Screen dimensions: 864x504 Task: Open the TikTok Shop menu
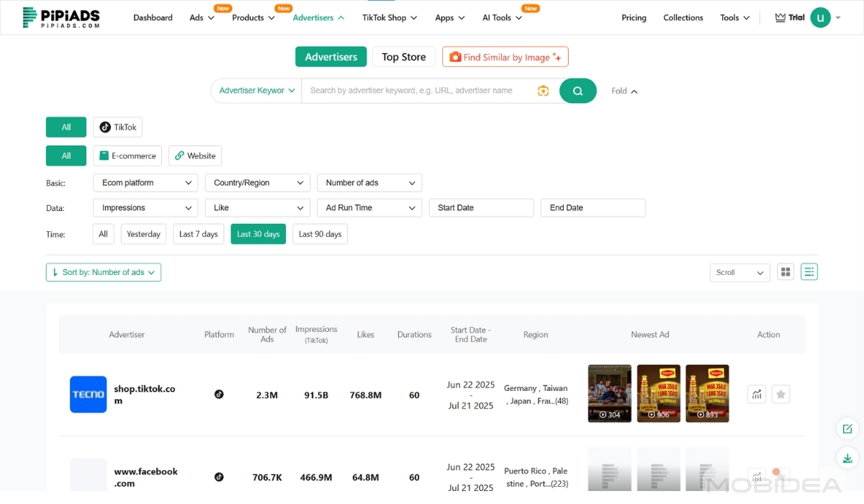coord(390,17)
